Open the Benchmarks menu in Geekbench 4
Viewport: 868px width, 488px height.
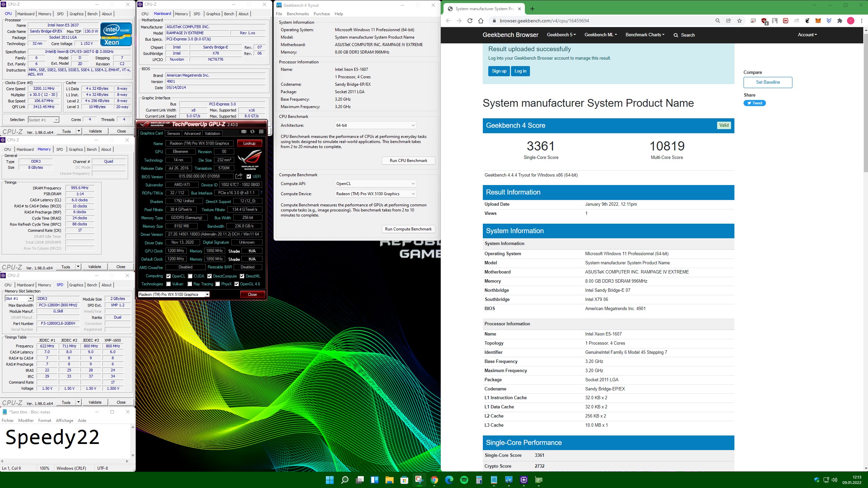pyautogui.click(x=298, y=14)
